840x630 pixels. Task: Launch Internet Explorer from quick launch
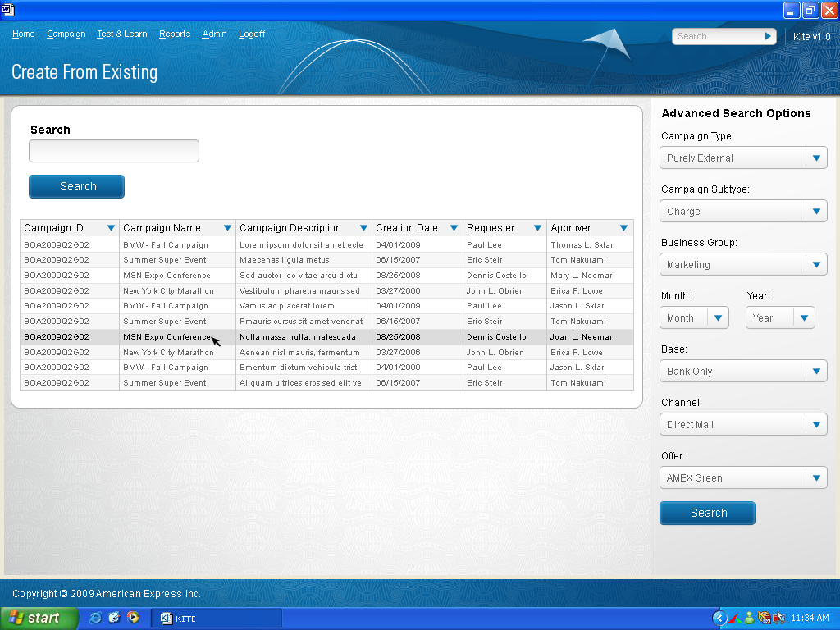coord(96,618)
